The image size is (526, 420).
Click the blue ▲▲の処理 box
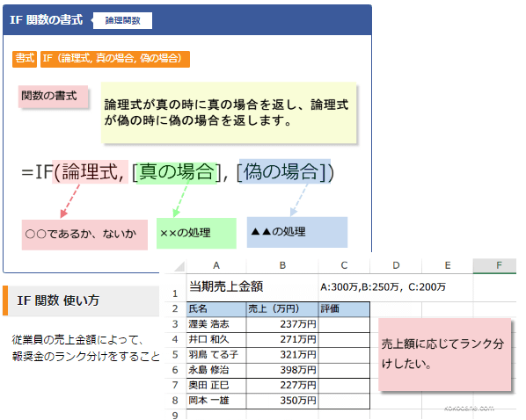pos(297,232)
